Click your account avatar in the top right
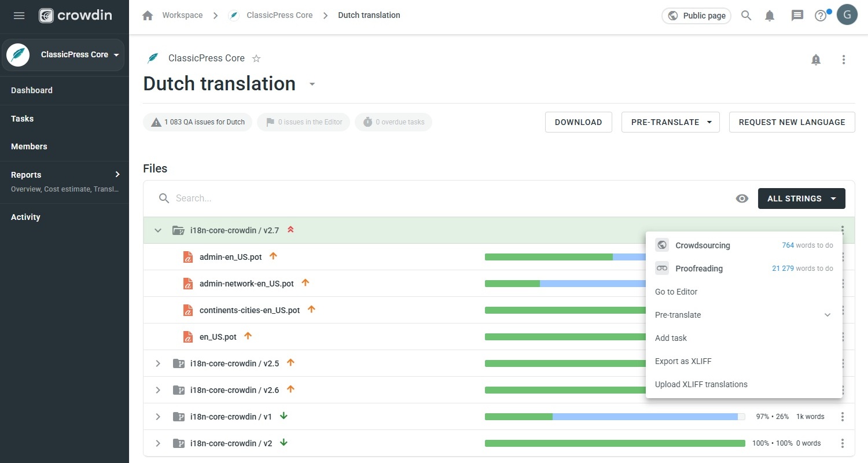 pyautogui.click(x=847, y=14)
